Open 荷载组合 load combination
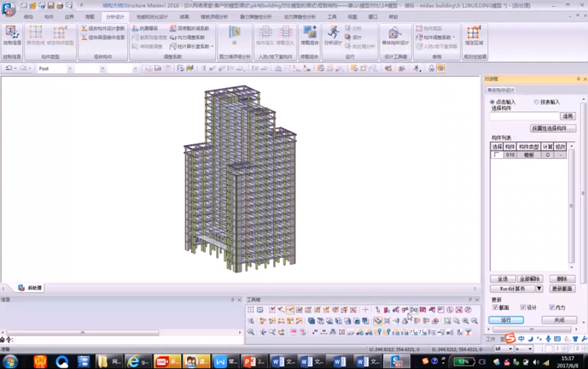This screenshot has width=588, height=369. coord(310,36)
